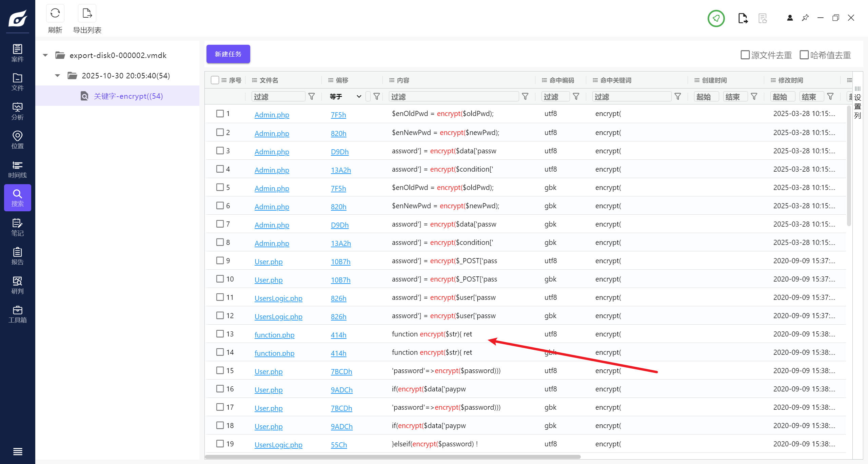This screenshot has width=868, height=464.
Task: Enable the 哈希值去重 checkbox
Action: tap(804, 55)
